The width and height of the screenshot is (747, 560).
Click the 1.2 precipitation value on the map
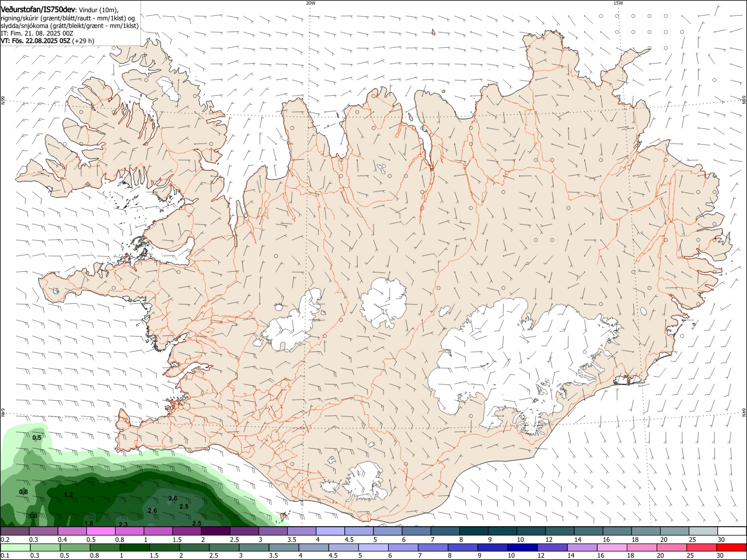coord(68,495)
